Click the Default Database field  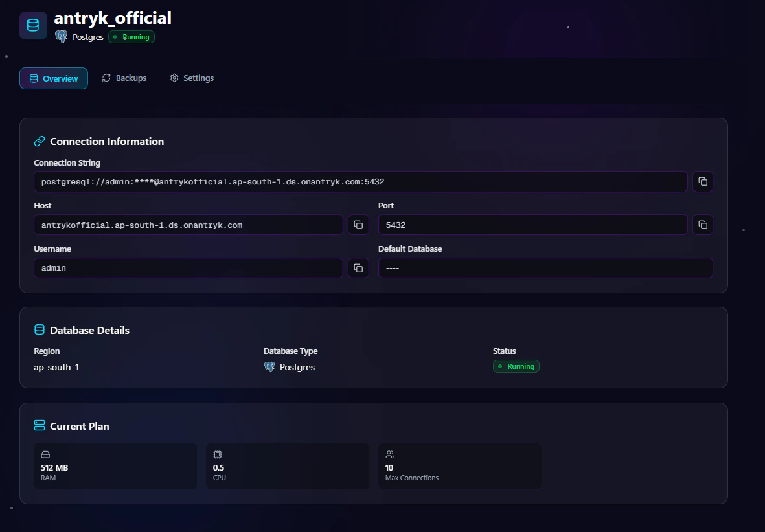coord(545,268)
